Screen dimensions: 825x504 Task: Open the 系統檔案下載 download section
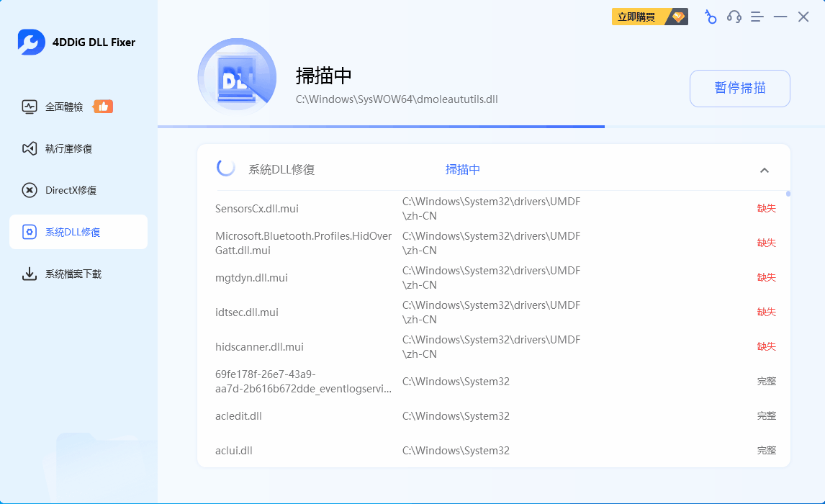[78, 274]
